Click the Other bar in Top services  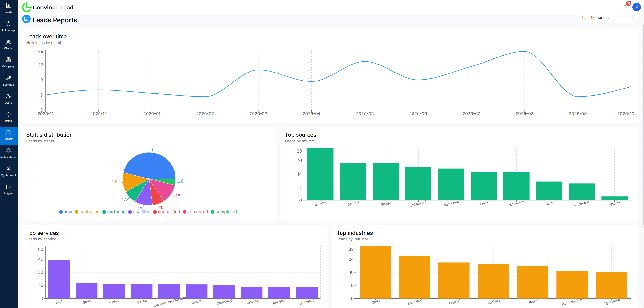tap(59, 279)
